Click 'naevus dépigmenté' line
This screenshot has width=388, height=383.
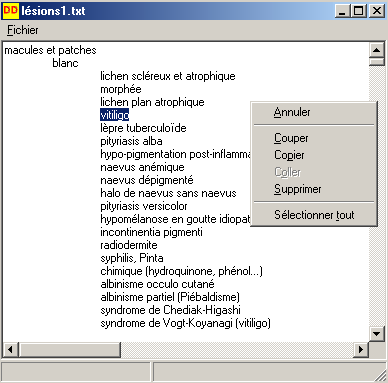point(147,180)
